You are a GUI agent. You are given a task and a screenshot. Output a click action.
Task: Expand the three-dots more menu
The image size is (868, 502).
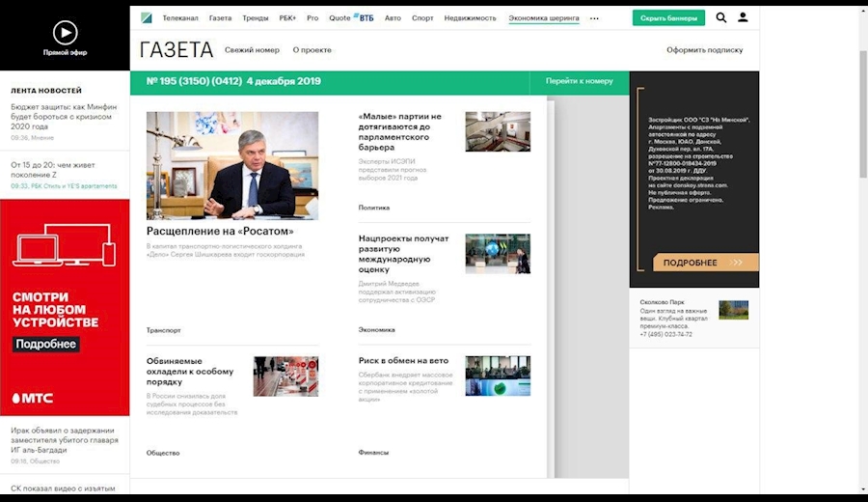click(594, 17)
